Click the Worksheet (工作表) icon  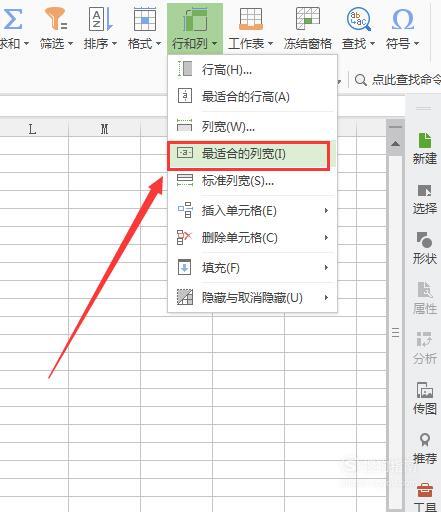251,19
